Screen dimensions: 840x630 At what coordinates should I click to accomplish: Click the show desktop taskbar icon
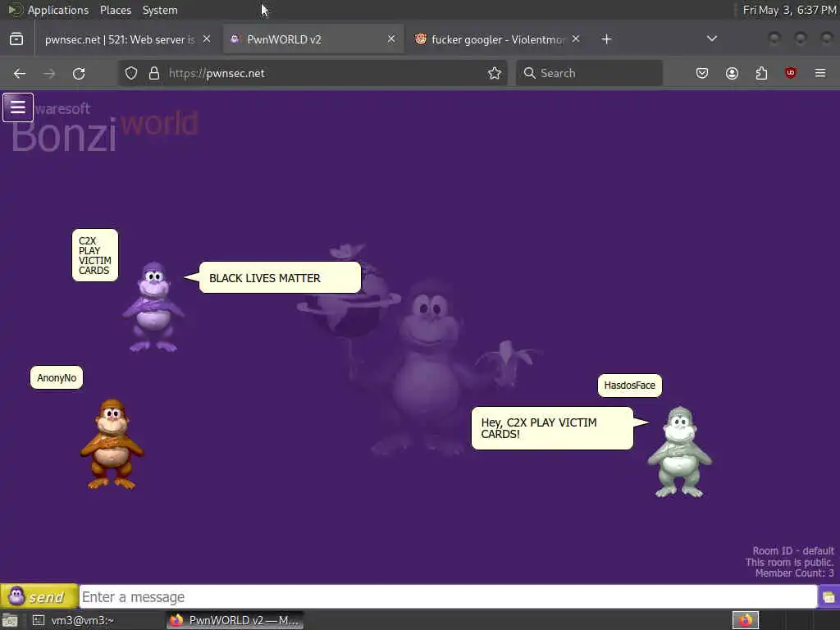[10, 620]
